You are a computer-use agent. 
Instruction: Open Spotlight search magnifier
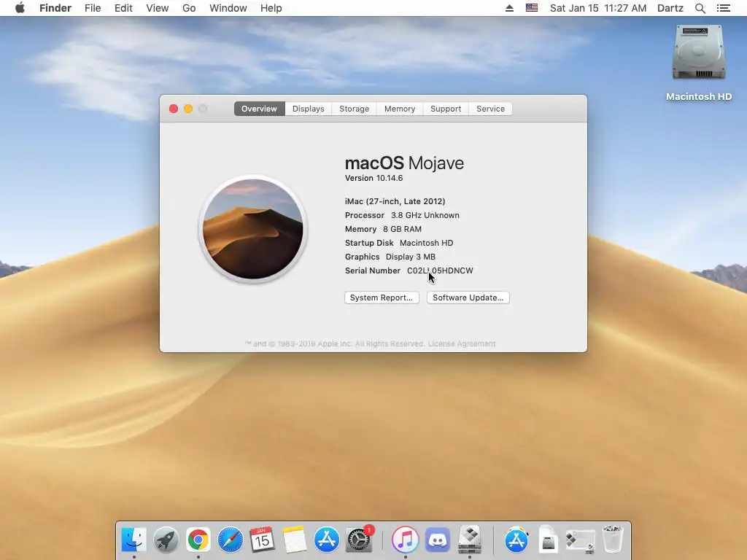pos(700,8)
